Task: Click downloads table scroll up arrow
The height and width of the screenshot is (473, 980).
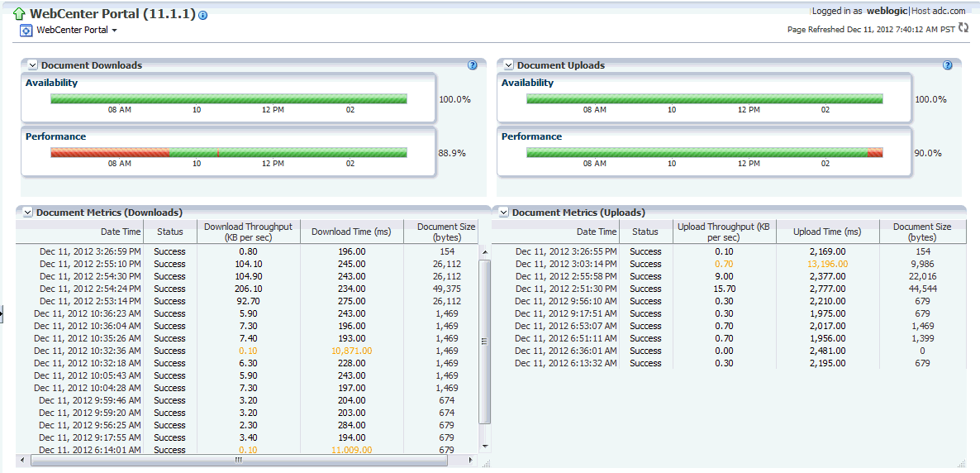Action: [x=485, y=251]
